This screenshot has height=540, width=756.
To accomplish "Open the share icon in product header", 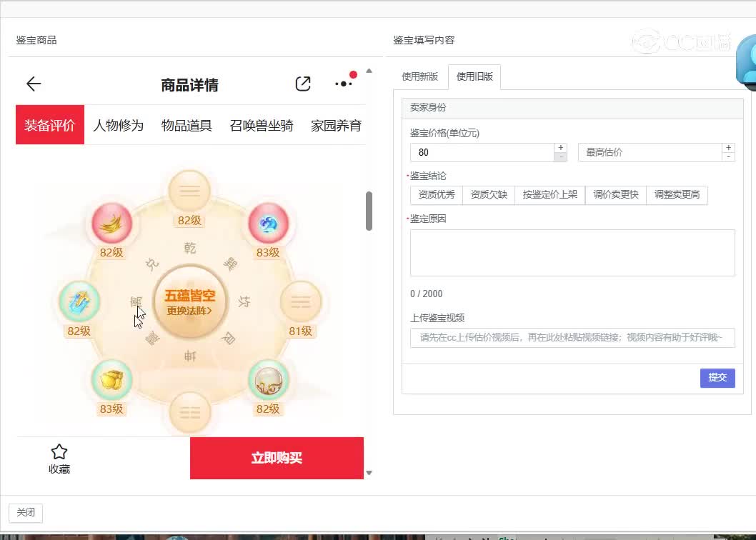I will click(303, 84).
